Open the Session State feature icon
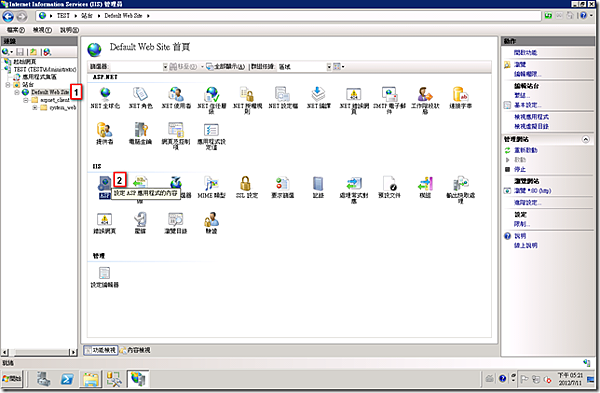Viewport: 600px width, 393px height. [425, 94]
